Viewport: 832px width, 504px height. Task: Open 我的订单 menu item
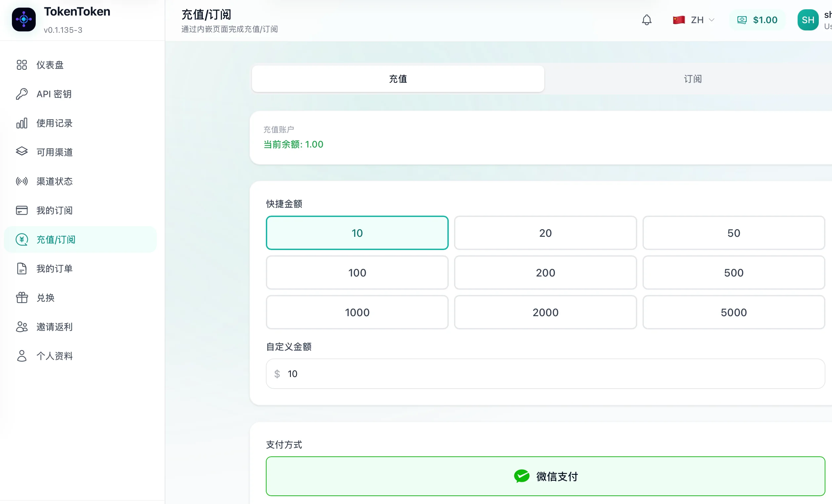point(80,269)
